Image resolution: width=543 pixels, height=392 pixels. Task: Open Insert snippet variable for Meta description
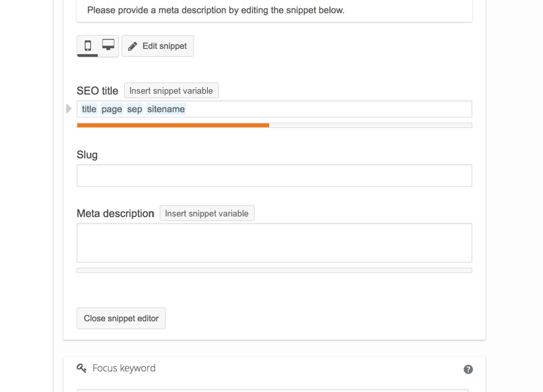click(x=207, y=213)
